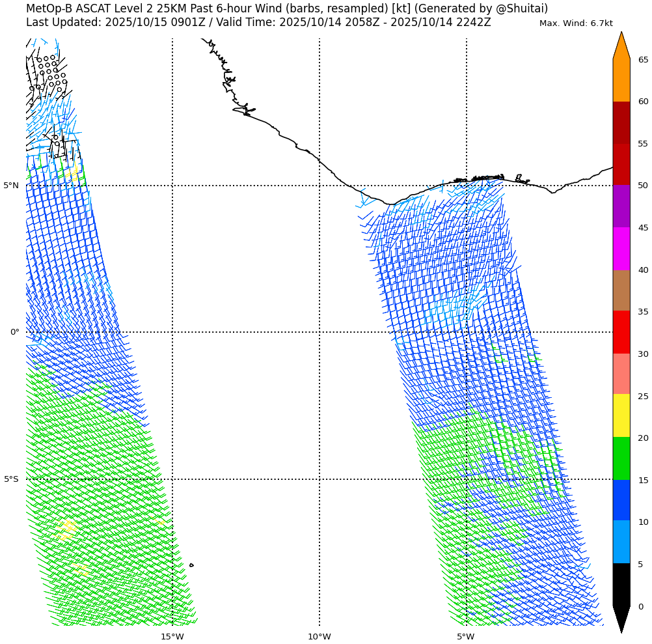Click the 'Max. Wind: 6.7kt' label
Viewport: 652px width, 644px height.
tap(576, 23)
